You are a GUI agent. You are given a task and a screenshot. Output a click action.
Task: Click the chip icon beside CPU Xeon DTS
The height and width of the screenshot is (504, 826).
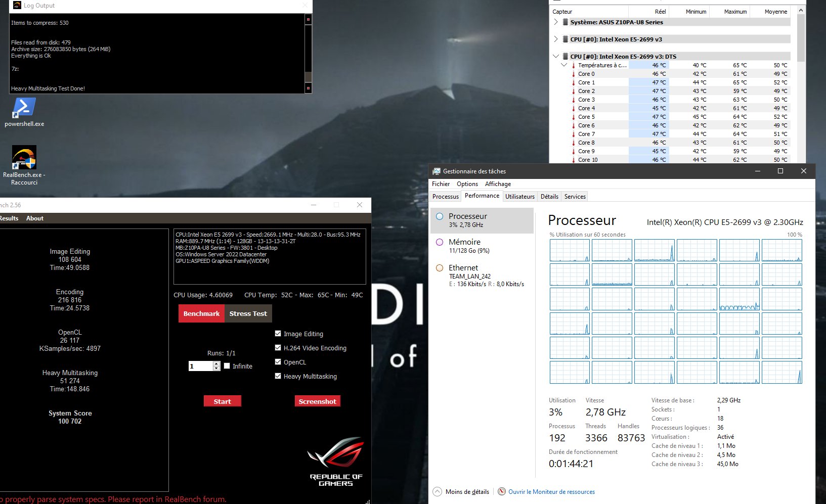566,57
